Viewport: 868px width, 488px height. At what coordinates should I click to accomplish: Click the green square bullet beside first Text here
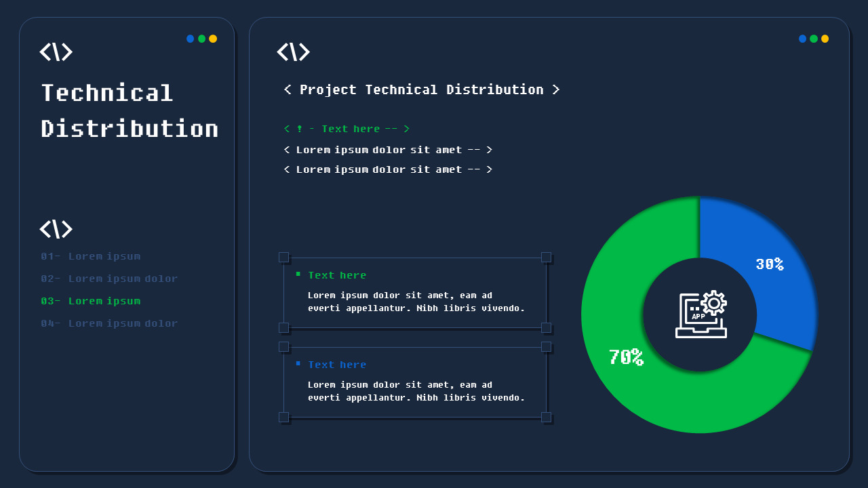299,274
